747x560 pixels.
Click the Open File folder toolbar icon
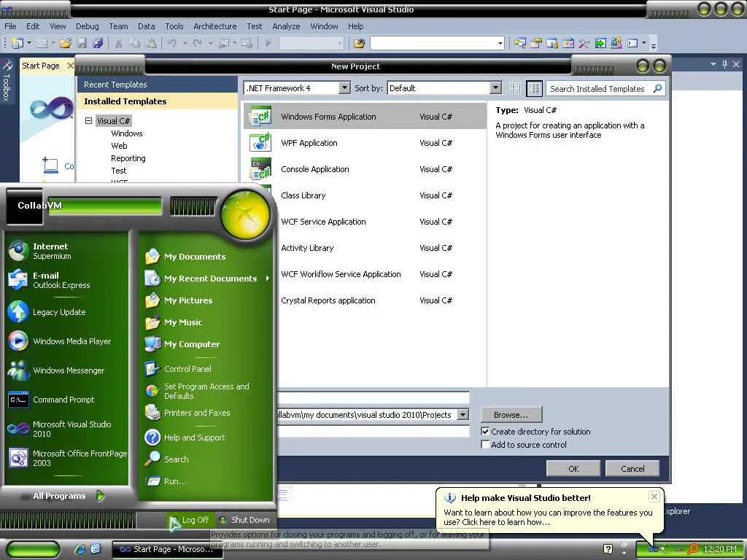66,43
